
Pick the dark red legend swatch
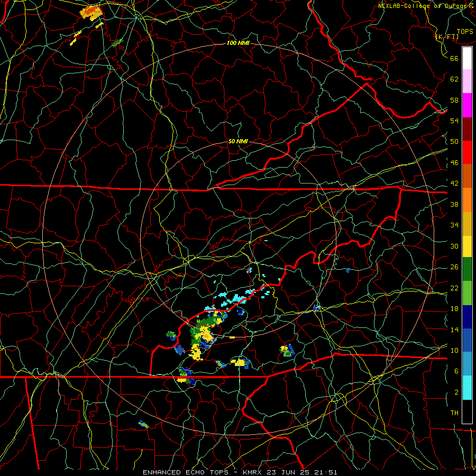click(467, 129)
